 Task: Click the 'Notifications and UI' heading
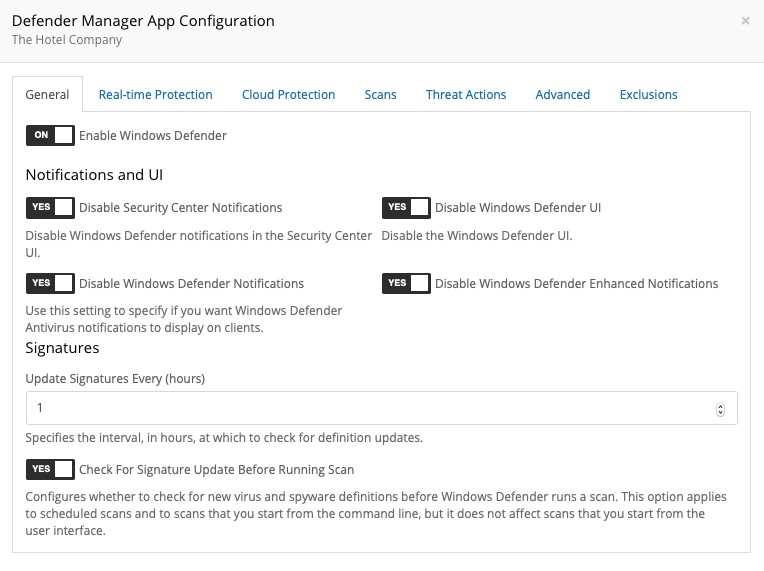[94, 174]
